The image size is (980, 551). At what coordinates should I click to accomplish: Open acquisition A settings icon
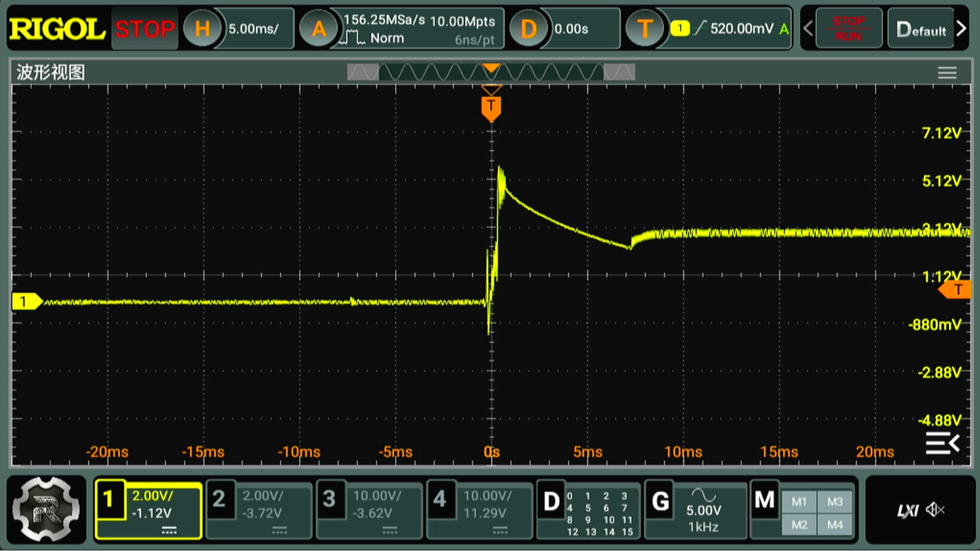coord(318,29)
